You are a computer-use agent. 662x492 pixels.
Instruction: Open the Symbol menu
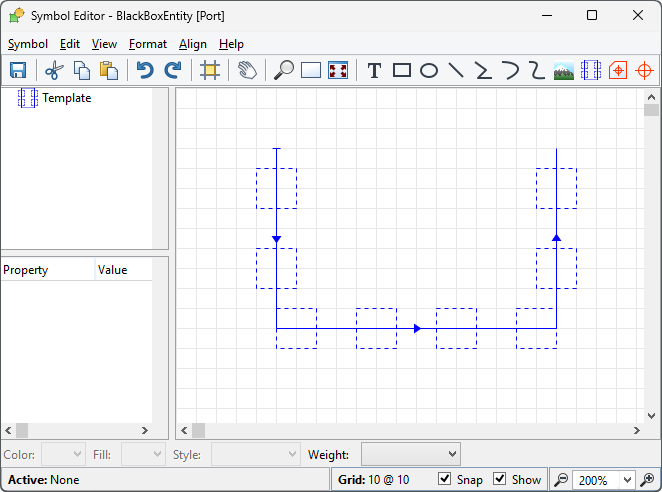pyautogui.click(x=28, y=44)
